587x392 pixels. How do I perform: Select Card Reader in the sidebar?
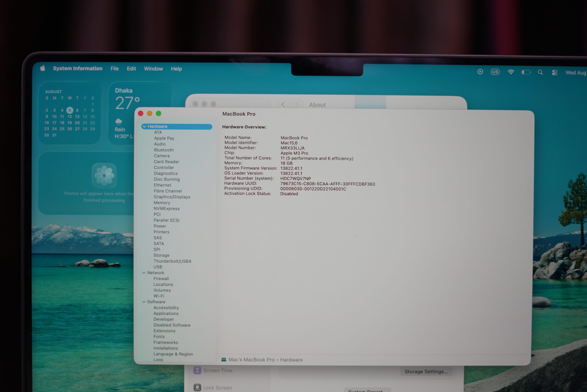tap(166, 162)
